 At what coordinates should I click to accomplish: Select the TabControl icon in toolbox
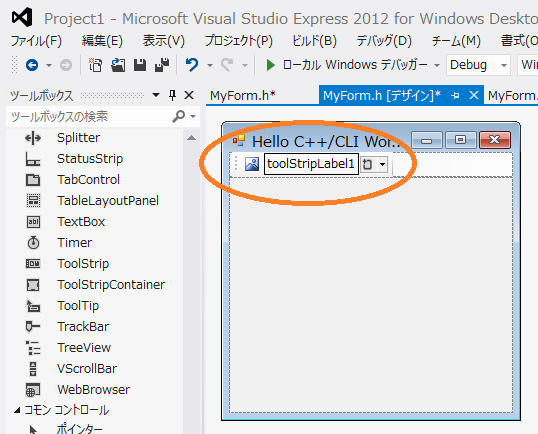(33, 180)
